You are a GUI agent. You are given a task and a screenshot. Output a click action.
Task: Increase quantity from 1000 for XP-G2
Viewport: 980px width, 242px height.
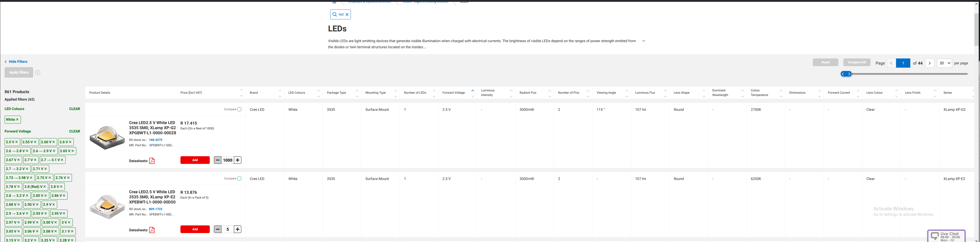(237, 160)
